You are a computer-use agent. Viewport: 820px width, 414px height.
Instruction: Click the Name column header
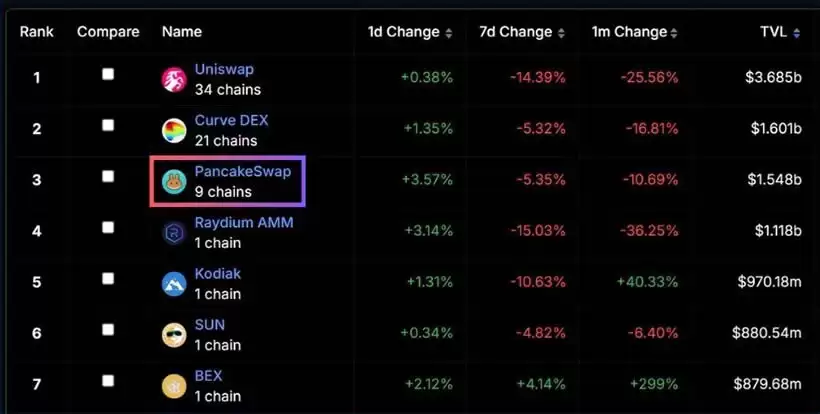tap(182, 32)
